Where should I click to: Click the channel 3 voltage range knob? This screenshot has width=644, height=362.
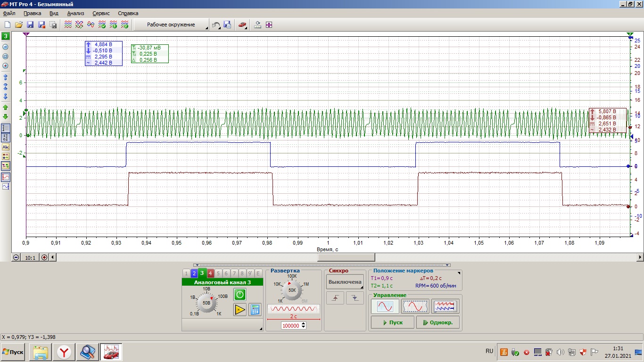click(x=206, y=303)
